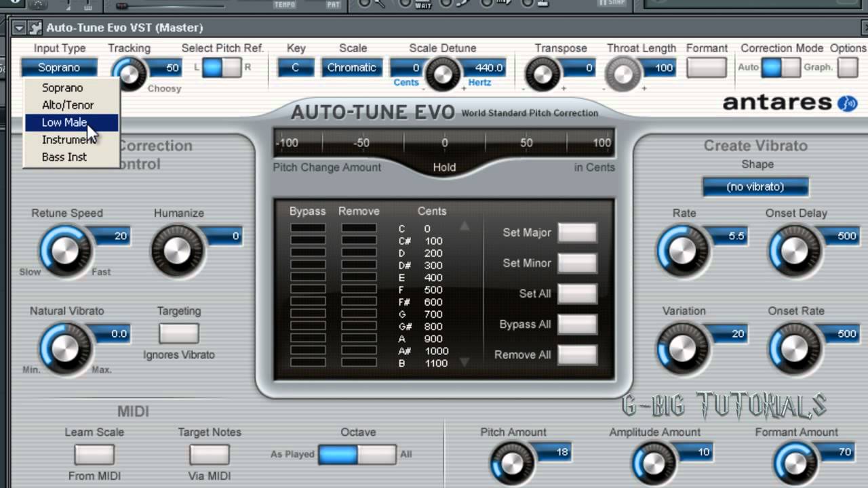
Task: Enable Remove for the B note
Action: point(359,363)
